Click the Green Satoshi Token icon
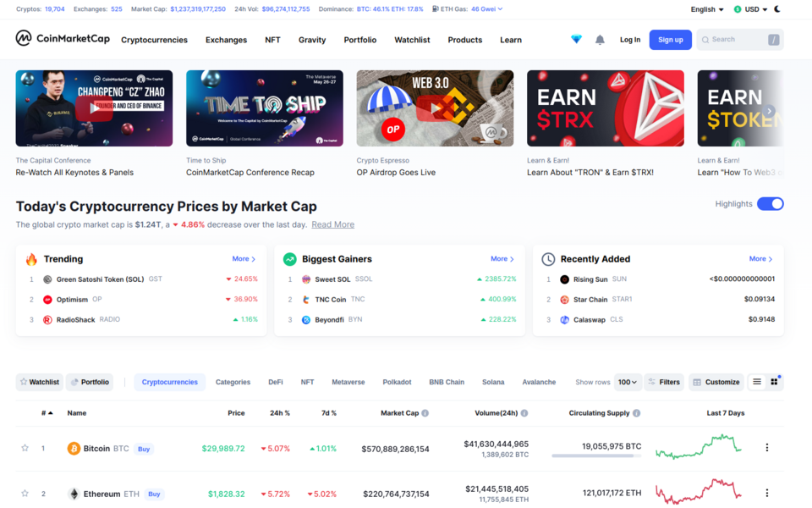Screen dimensions: 812x508 [x=47, y=279]
